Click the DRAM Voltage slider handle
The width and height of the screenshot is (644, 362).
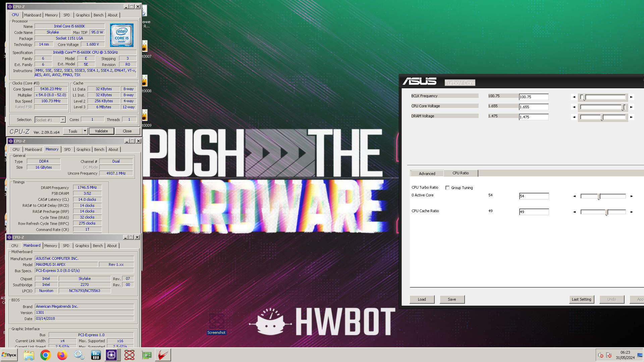tap(602, 118)
